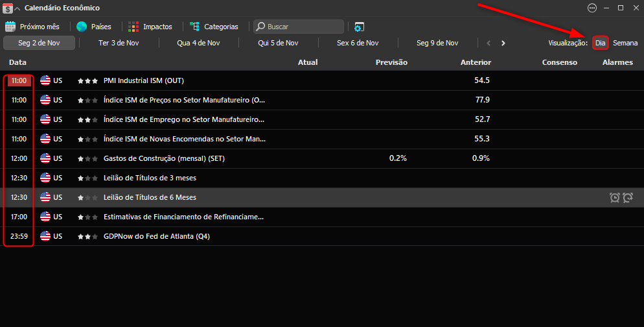Click the Próximo mês label
Viewport: 644px width, 327px height.
click(x=40, y=27)
